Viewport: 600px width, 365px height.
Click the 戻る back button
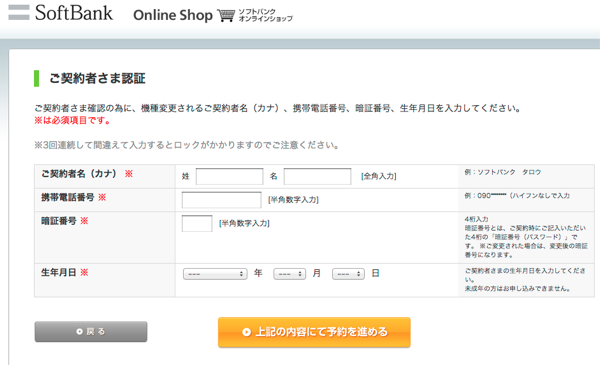(x=91, y=331)
